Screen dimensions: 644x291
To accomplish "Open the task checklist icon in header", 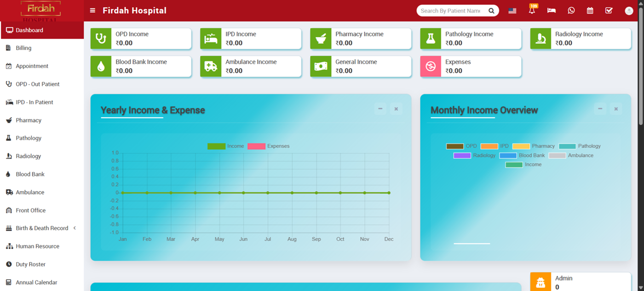I will pyautogui.click(x=609, y=11).
